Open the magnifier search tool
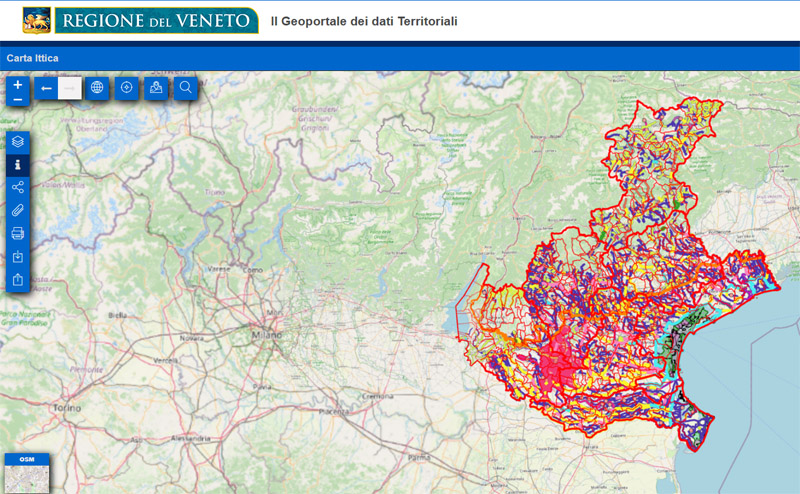The width and height of the screenshot is (800, 494). [185, 88]
